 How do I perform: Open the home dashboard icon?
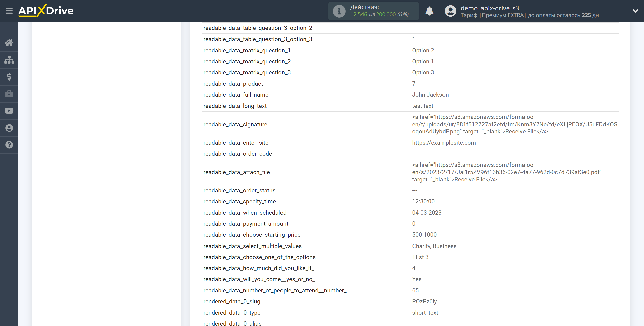9,43
